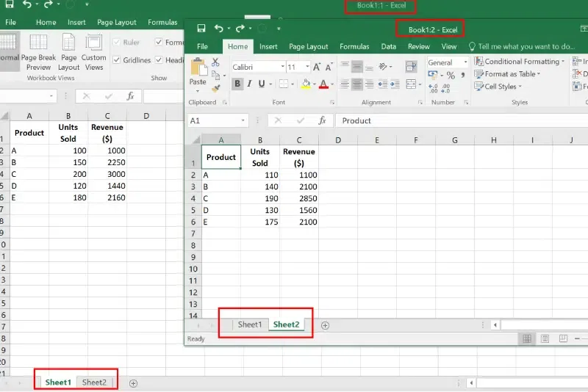Align text right
The height and width of the screenshot is (392, 588).
coord(370,84)
